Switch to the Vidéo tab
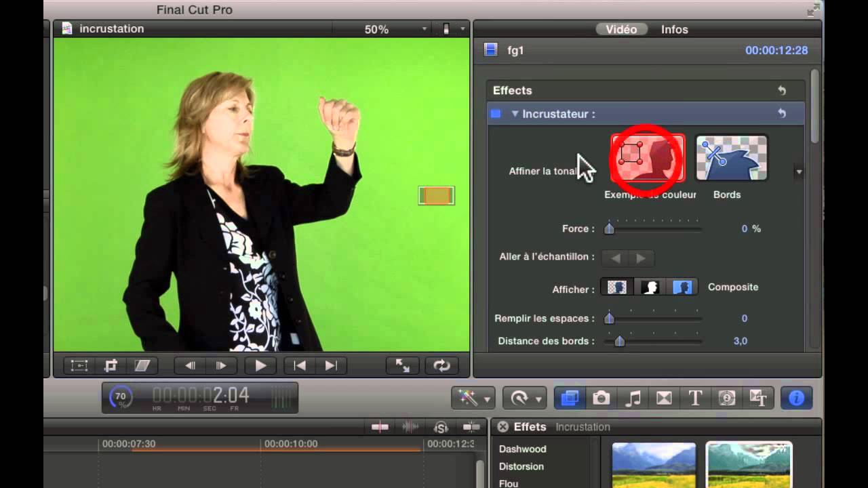Screen dimensions: 868x488 [621, 29]
